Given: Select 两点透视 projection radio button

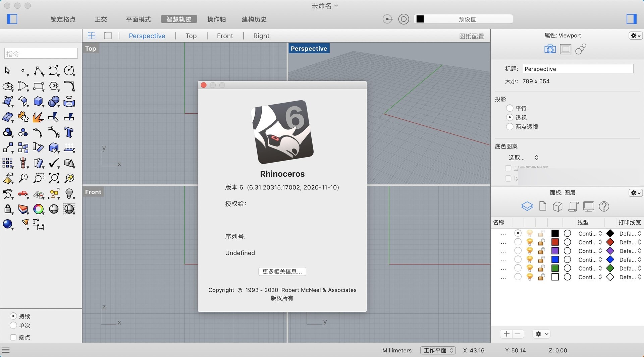Looking at the screenshot, I should [x=509, y=127].
